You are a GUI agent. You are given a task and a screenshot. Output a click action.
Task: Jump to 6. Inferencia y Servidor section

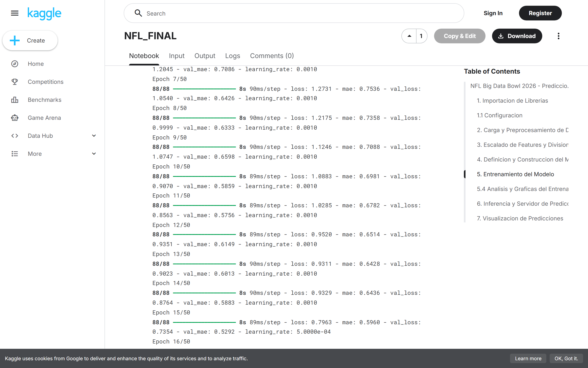click(522, 204)
